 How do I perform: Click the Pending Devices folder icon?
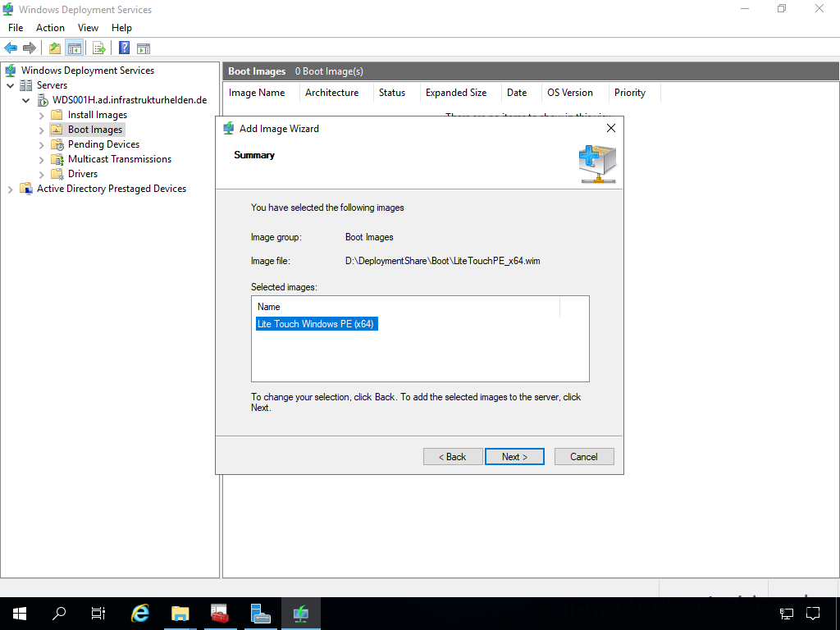point(57,144)
